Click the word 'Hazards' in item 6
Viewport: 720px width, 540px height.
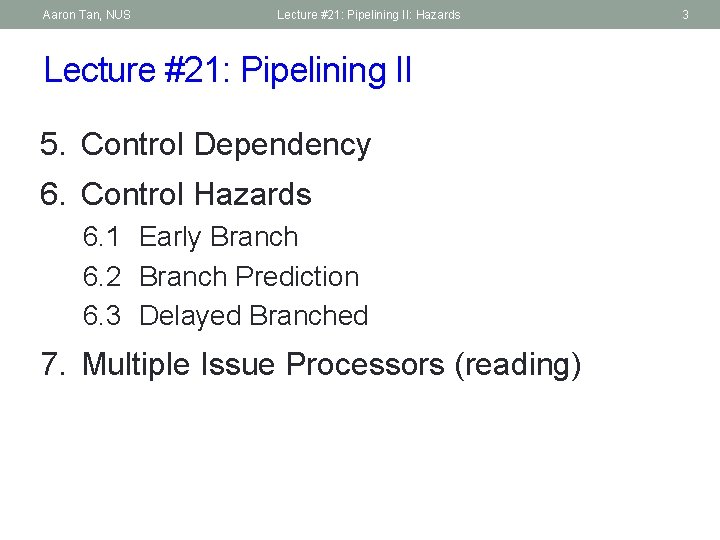coord(253,194)
